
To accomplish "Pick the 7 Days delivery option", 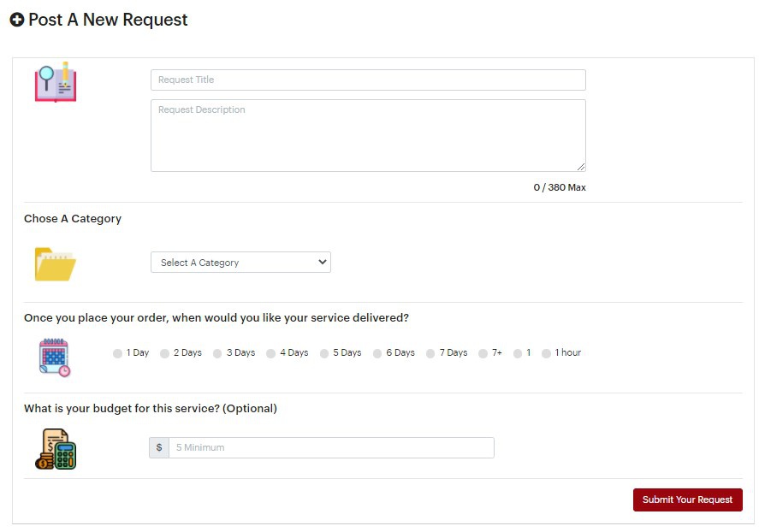I will pos(430,353).
